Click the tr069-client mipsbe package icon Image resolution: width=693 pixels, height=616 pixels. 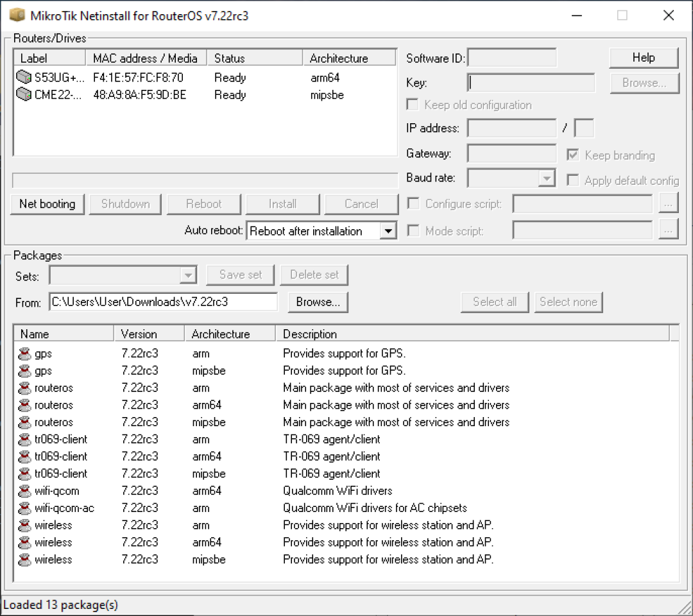tap(25, 474)
